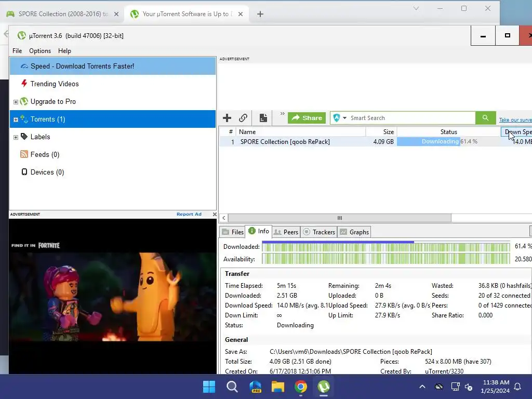The width and height of the screenshot is (532, 399).
Task: Show hidden system tray icons
Action: [x=422, y=387]
